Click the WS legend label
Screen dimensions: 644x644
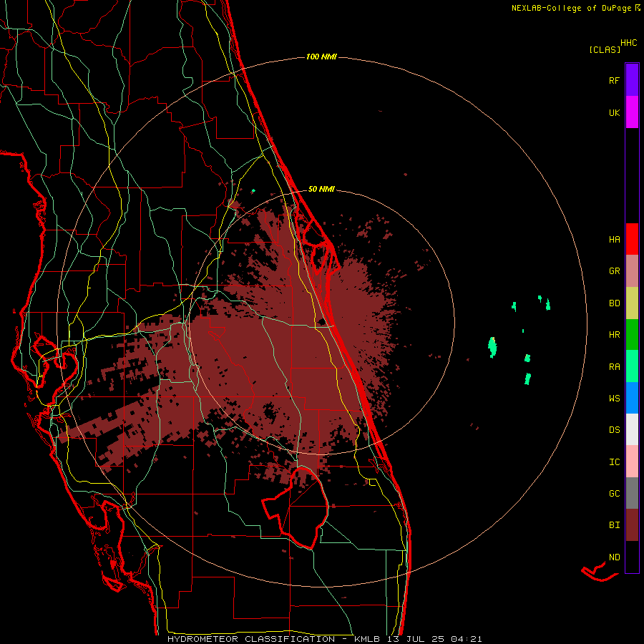point(614,399)
